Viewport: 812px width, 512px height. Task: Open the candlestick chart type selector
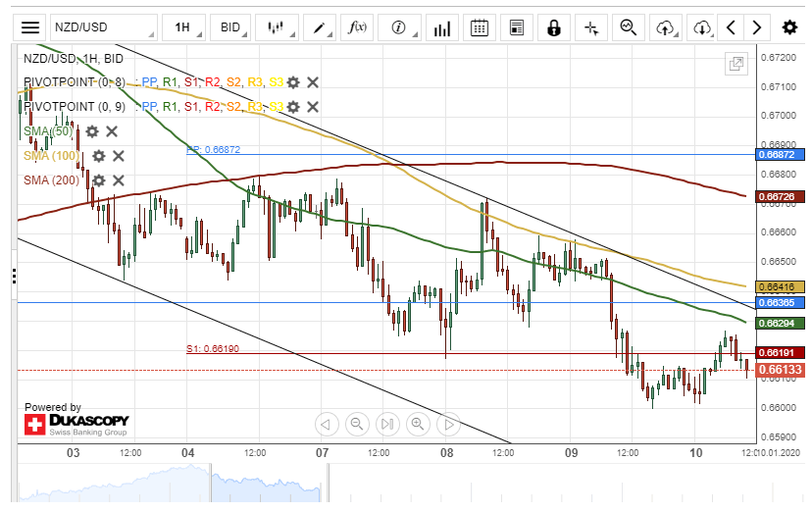pyautogui.click(x=278, y=27)
